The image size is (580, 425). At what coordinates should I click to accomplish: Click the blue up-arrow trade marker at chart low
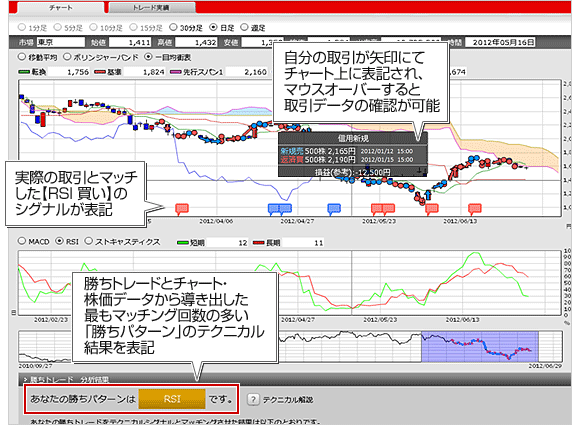(x=428, y=195)
